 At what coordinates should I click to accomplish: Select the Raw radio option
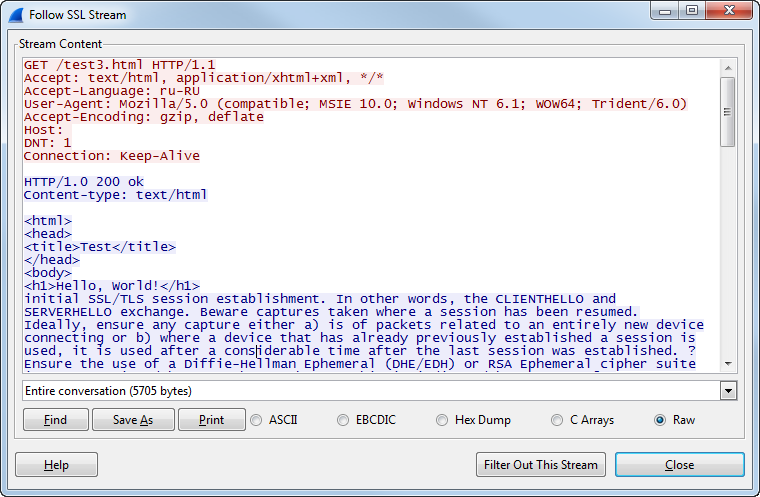pyautogui.click(x=660, y=420)
